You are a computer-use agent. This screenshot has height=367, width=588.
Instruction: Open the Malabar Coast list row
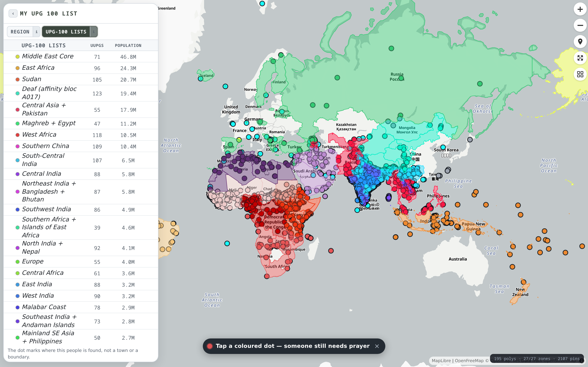81,307
